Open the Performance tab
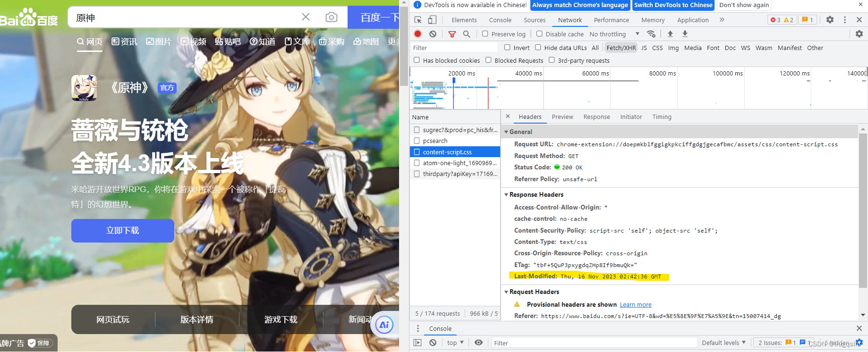The width and height of the screenshot is (868, 352). 612,20
